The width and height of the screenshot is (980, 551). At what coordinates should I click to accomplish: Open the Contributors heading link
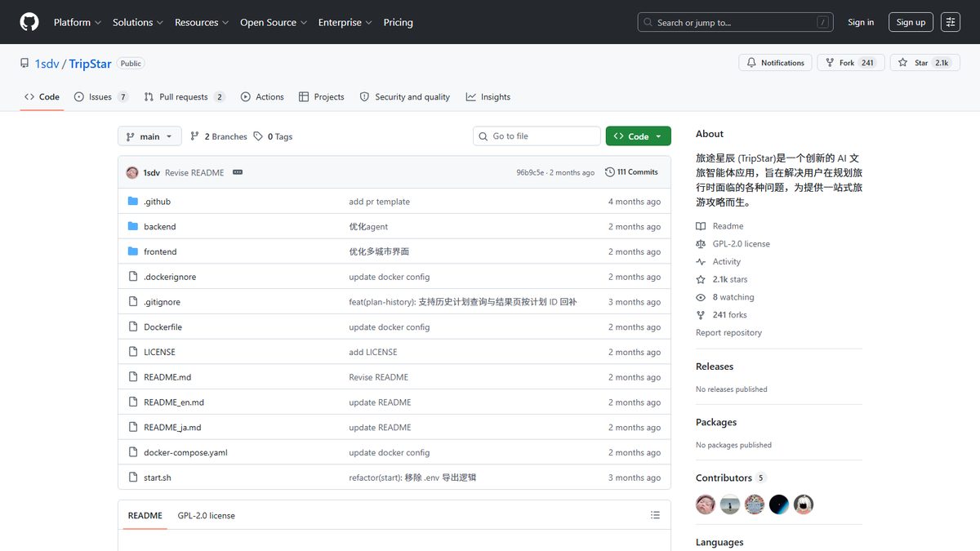730,478
